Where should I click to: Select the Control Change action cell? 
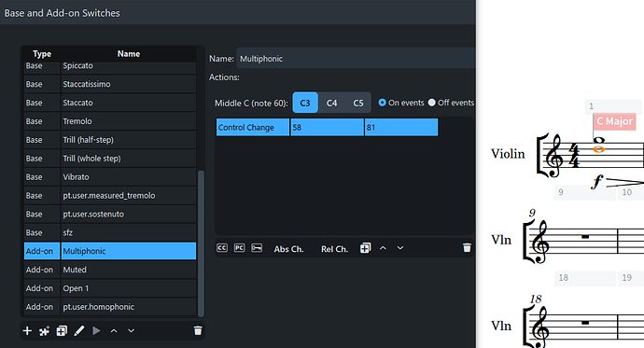coord(253,127)
